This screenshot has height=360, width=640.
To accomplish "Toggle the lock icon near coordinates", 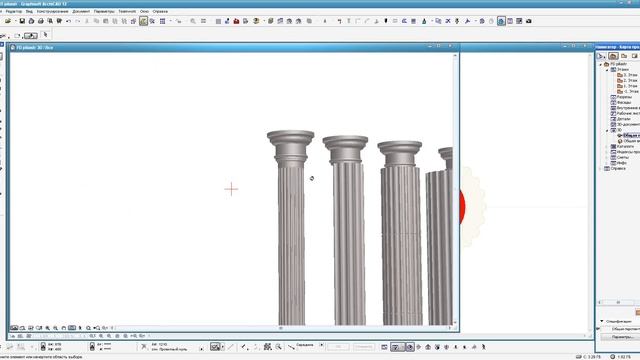I will click(x=43, y=347).
